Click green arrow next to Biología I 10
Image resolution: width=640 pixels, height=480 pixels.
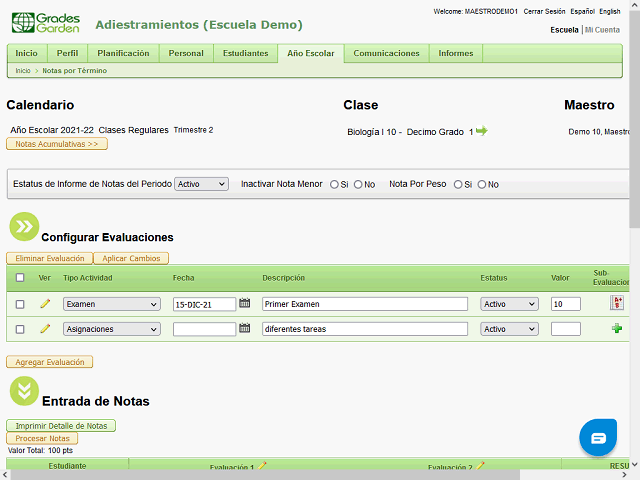482,131
